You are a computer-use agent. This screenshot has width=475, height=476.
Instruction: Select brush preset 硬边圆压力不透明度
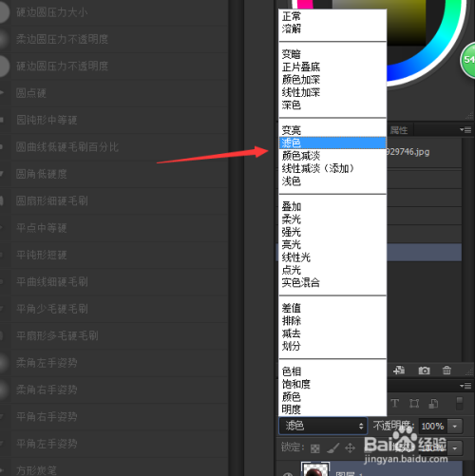click(x=114, y=67)
